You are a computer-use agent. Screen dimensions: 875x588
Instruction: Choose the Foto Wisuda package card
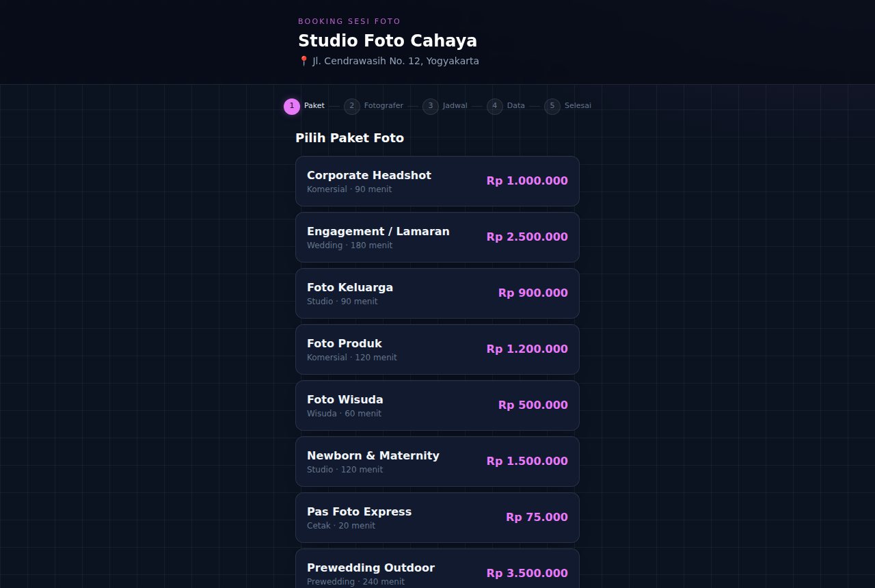[x=437, y=405]
